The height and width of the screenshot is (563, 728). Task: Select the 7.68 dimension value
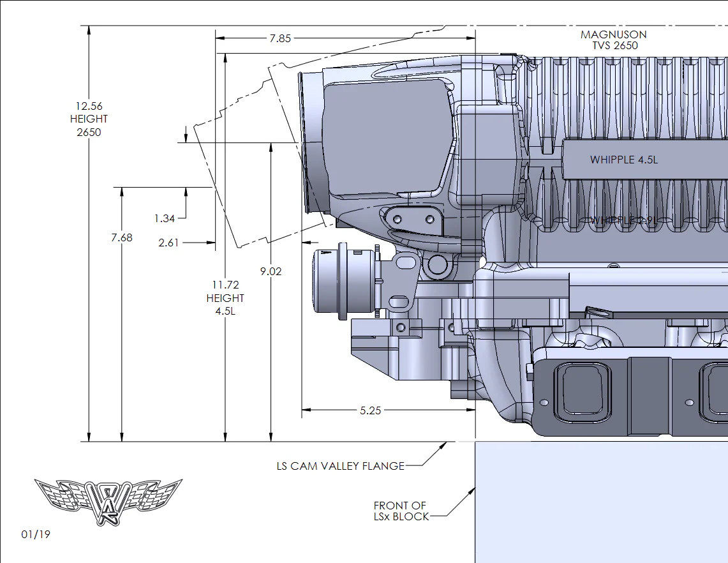(122, 238)
